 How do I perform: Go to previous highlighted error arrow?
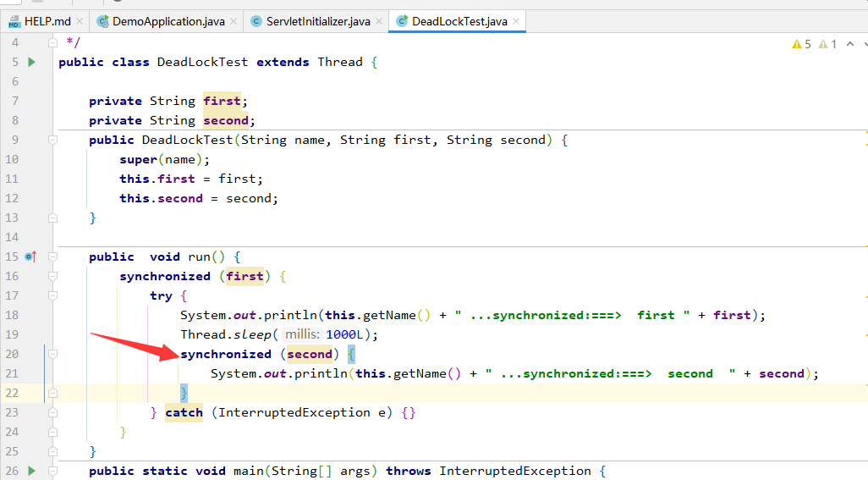point(850,44)
